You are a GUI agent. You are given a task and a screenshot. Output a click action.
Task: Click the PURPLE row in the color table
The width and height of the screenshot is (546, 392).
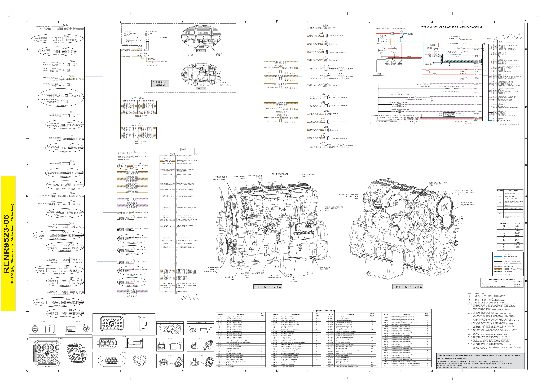click(510, 242)
